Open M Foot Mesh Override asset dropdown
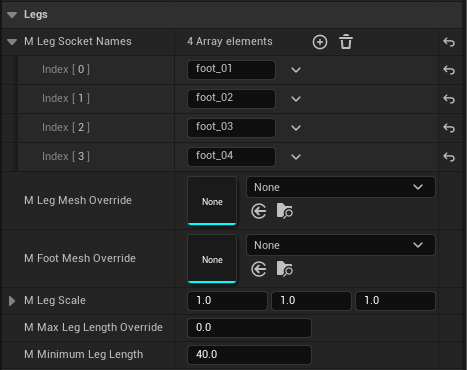Screen dimensions: 467x370 pyautogui.click(x=341, y=245)
